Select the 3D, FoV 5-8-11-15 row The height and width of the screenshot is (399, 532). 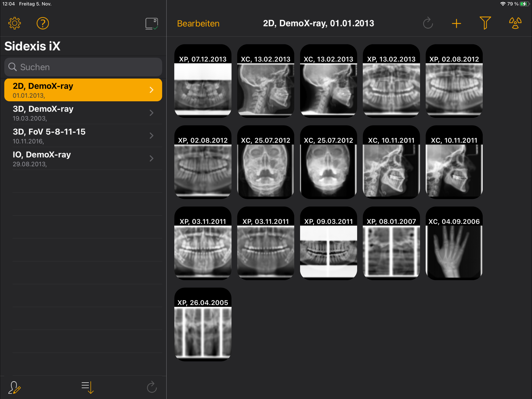pos(83,136)
